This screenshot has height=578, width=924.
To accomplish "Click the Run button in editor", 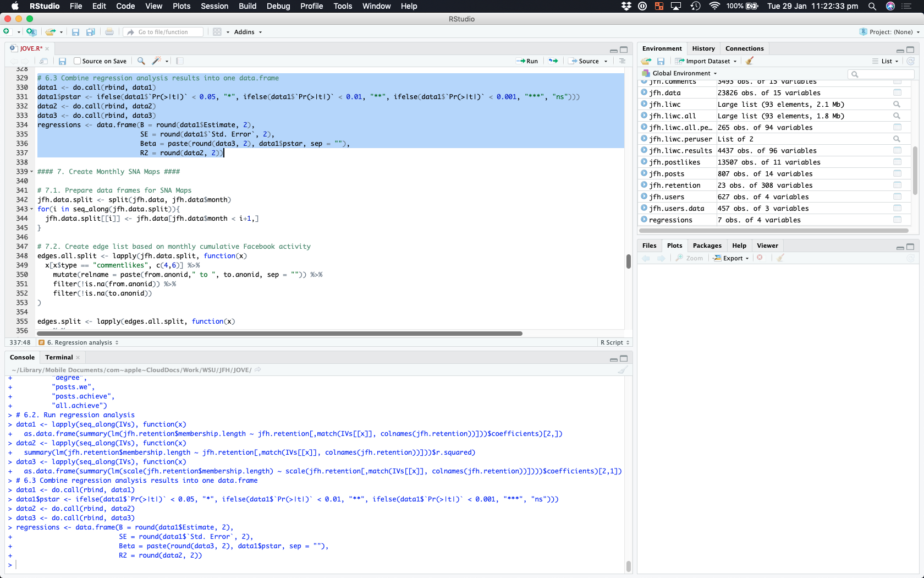I will tap(527, 61).
